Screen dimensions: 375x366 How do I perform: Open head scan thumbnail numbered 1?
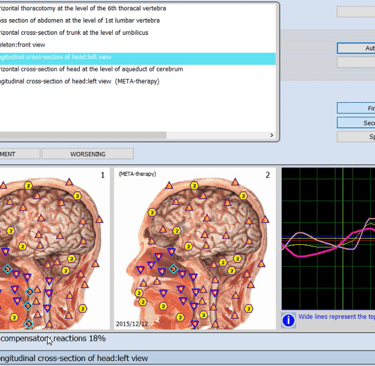tap(54, 249)
